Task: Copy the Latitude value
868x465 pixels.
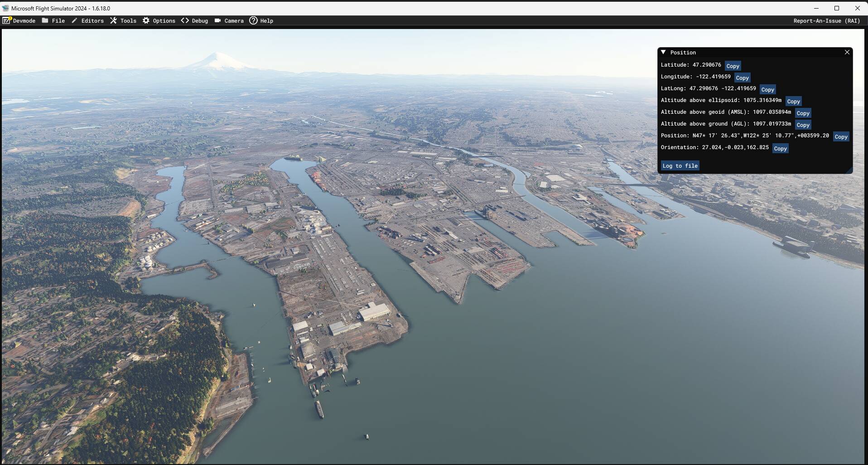Action: click(732, 66)
